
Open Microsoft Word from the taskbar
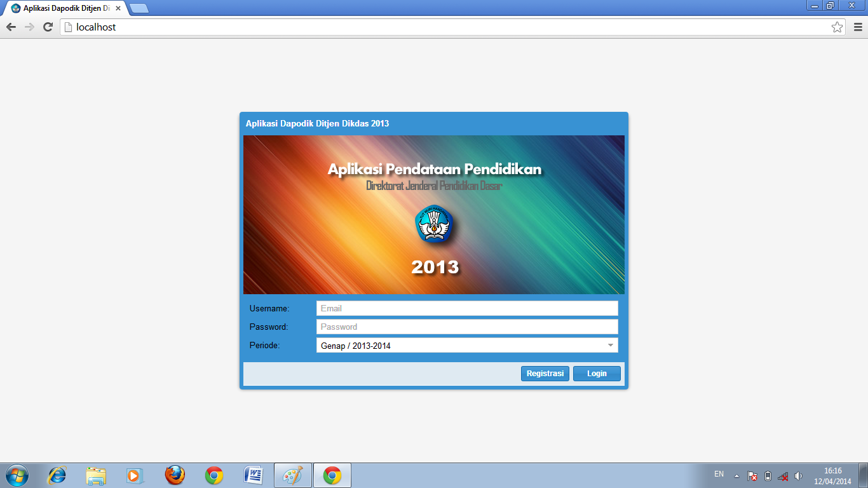tap(254, 475)
